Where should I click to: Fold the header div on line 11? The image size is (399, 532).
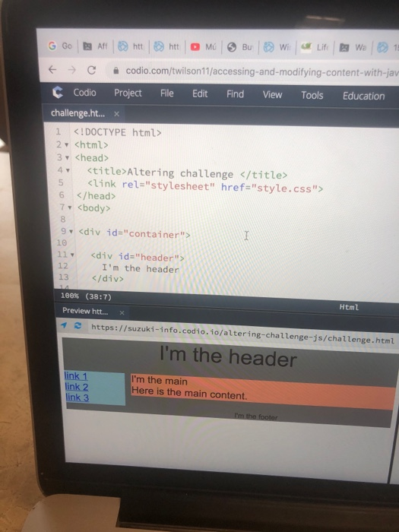(x=72, y=254)
